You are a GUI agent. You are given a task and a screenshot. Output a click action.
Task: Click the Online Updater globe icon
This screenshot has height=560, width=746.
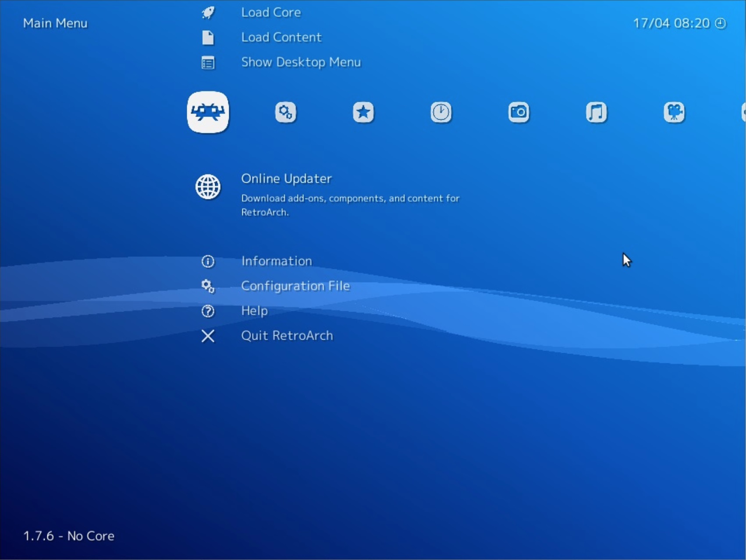[208, 187]
